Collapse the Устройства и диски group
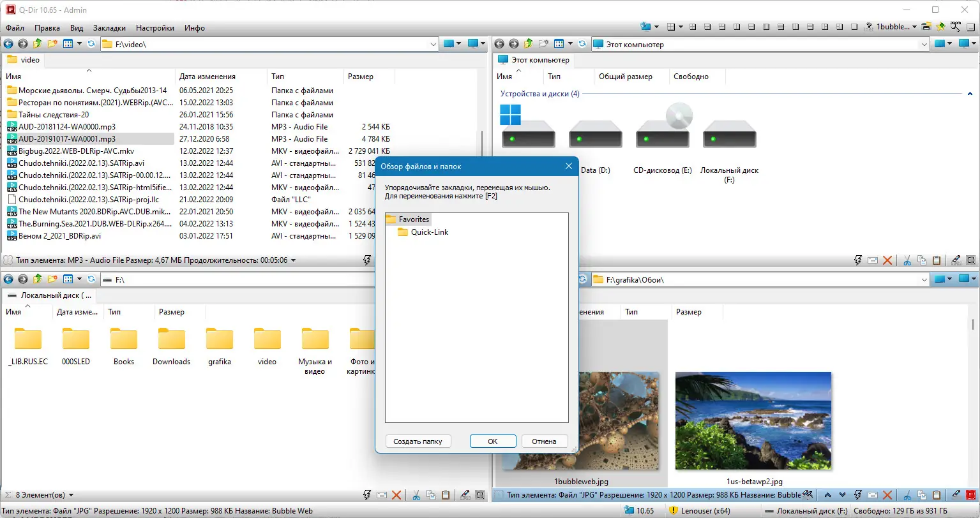 tap(970, 94)
